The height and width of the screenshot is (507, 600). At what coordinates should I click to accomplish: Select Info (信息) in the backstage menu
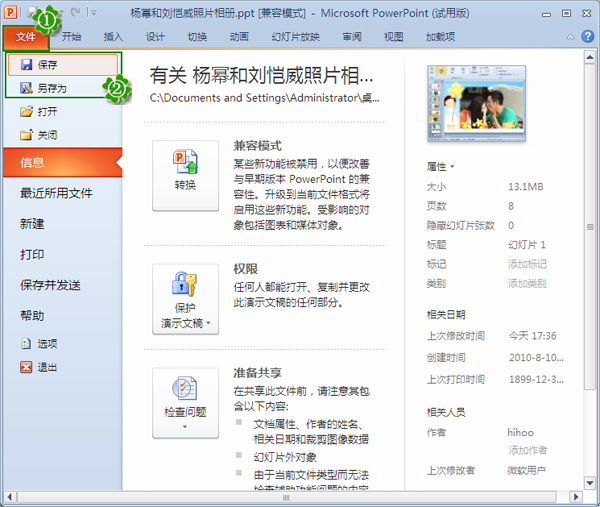point(63,163)
